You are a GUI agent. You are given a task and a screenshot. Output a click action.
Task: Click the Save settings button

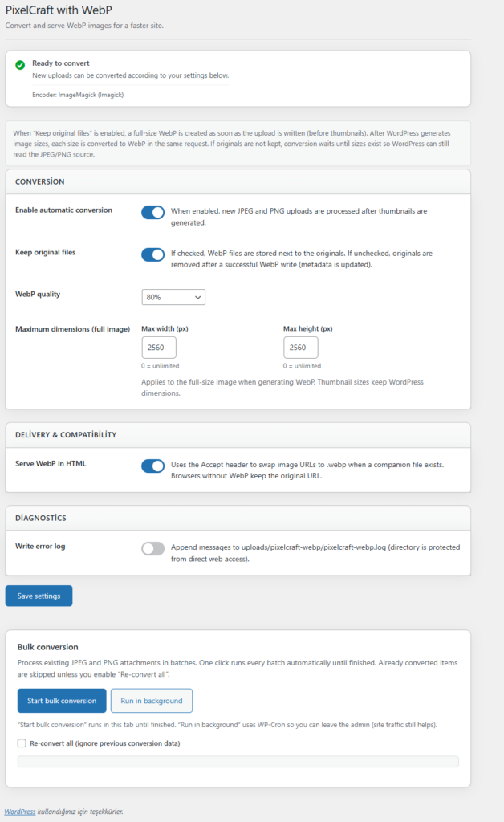39,596
